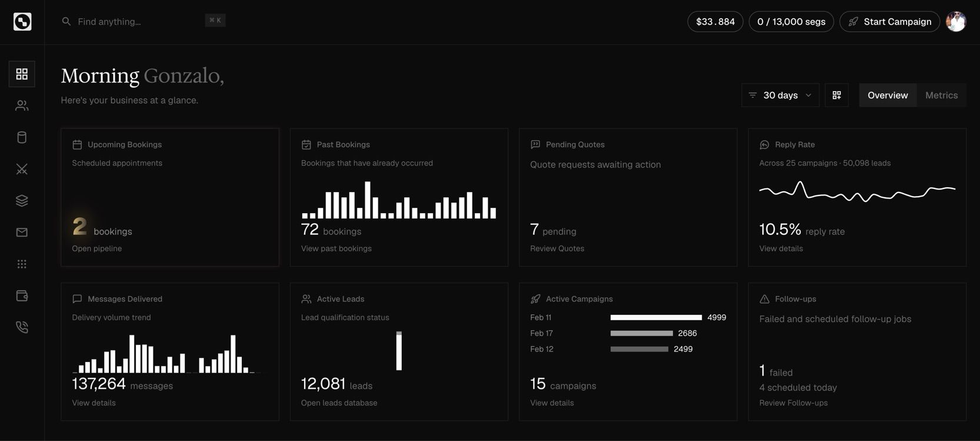Click the Start Campaign button
This screenshot has height=441, width=980.
tap(889, 22)
